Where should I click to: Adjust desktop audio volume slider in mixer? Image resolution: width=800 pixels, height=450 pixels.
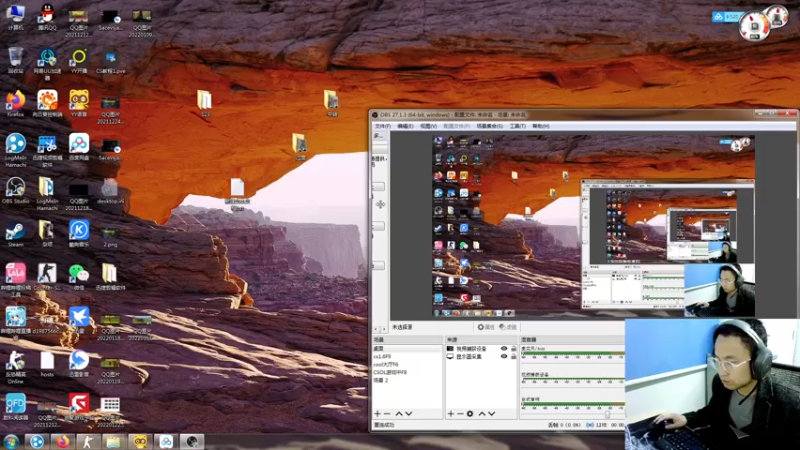tap(607, 413)
